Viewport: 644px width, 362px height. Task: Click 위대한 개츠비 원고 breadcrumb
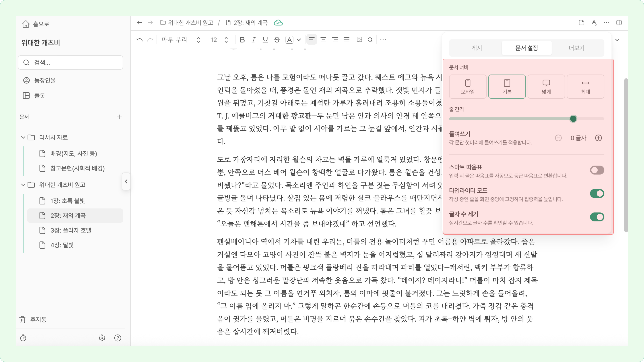186,23
